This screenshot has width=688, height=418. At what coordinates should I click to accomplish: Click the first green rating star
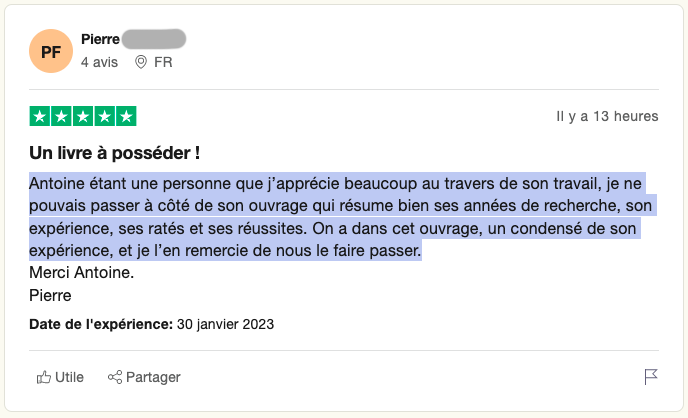(x=41, y=116)
